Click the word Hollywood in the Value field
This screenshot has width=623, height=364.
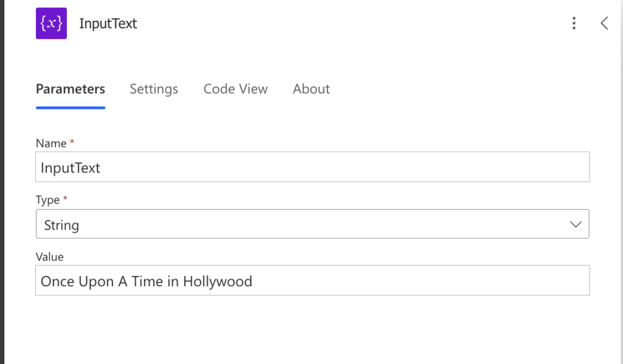pyautogui.click(x=217, y=281)
